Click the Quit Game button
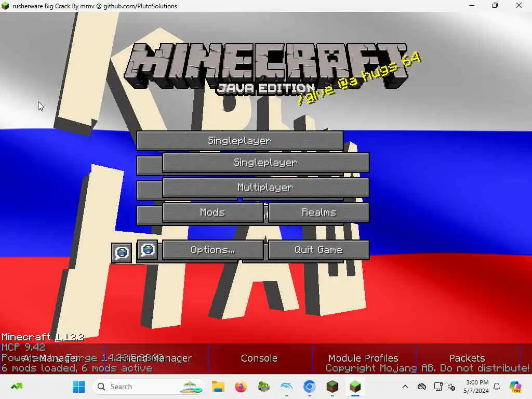 point(318,250)
